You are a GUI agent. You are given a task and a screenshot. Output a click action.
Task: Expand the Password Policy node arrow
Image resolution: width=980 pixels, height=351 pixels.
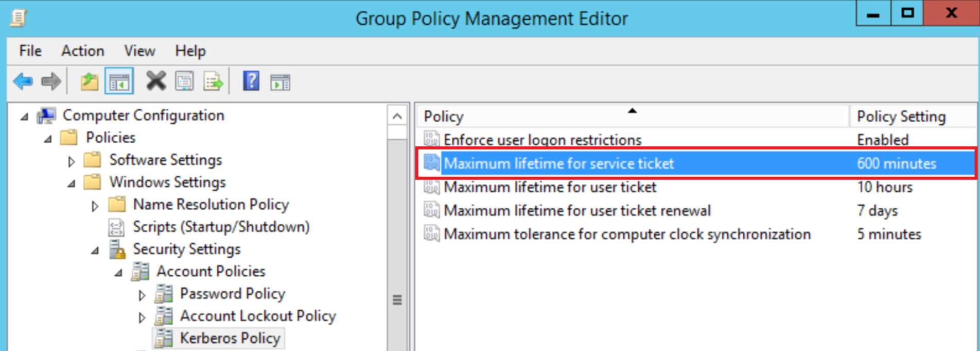point(142,295)
